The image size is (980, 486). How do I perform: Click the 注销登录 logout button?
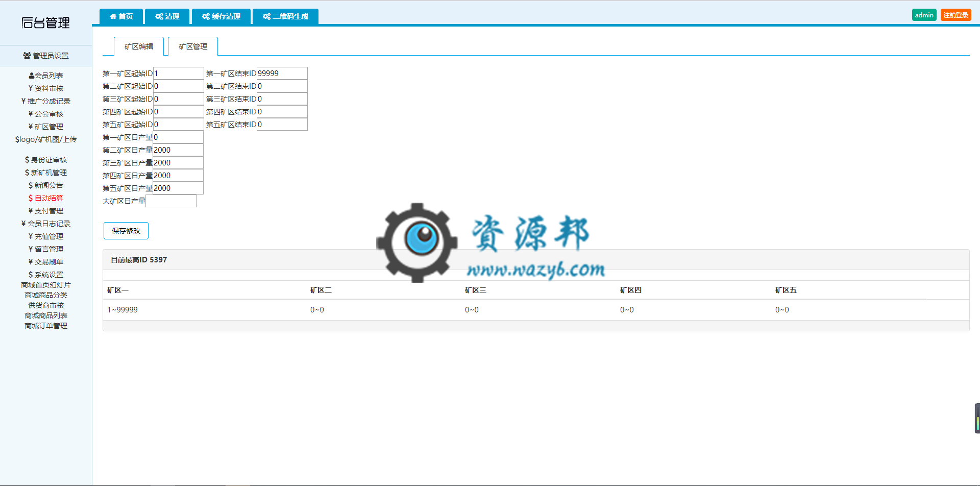955,15
